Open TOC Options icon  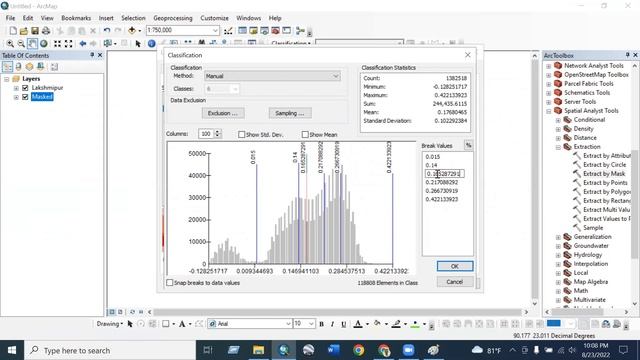54,67
